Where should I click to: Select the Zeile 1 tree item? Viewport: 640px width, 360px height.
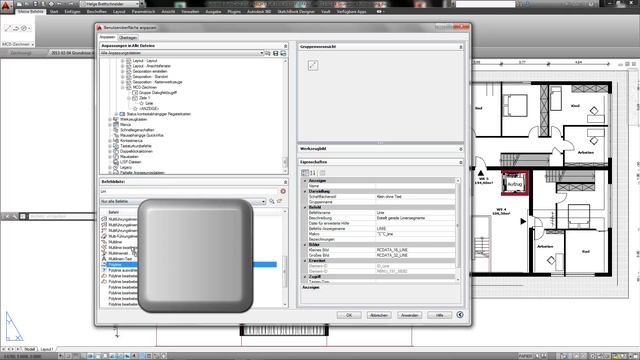[144, 98]
